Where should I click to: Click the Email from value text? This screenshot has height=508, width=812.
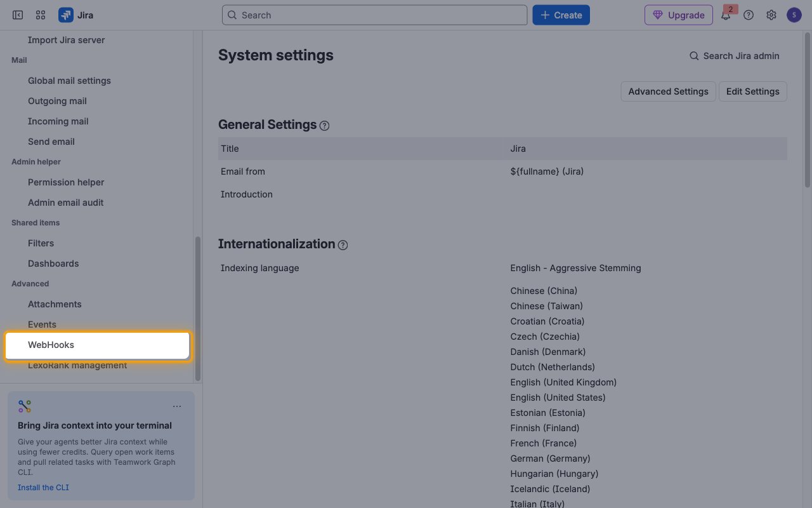(x=547, y=171)
